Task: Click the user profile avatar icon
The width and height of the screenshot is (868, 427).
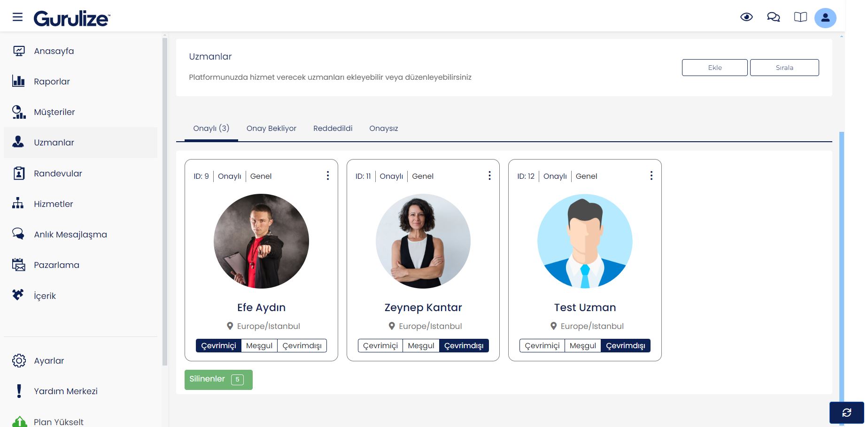Action: [x=825, y=18]
